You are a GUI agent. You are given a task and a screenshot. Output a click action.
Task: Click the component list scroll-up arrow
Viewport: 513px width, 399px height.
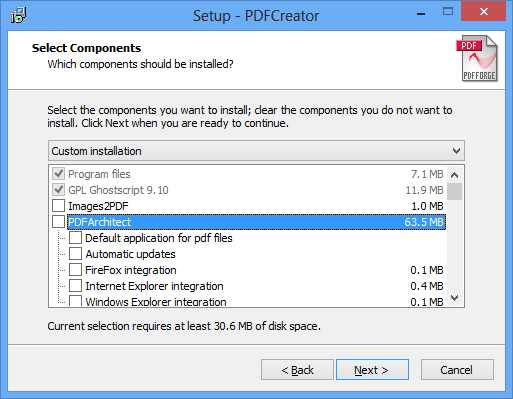pyautogui.click(x=454, y=175)
